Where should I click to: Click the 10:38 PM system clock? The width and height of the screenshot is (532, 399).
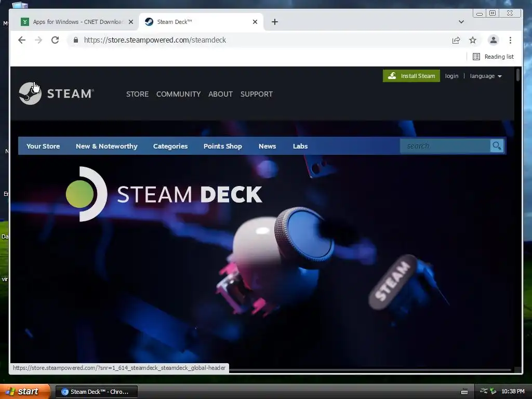[x=513, y=391]
